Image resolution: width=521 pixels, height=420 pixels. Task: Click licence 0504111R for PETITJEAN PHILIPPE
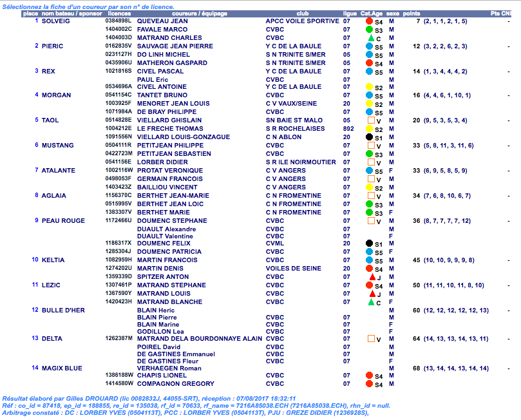[x=118, y=146]
